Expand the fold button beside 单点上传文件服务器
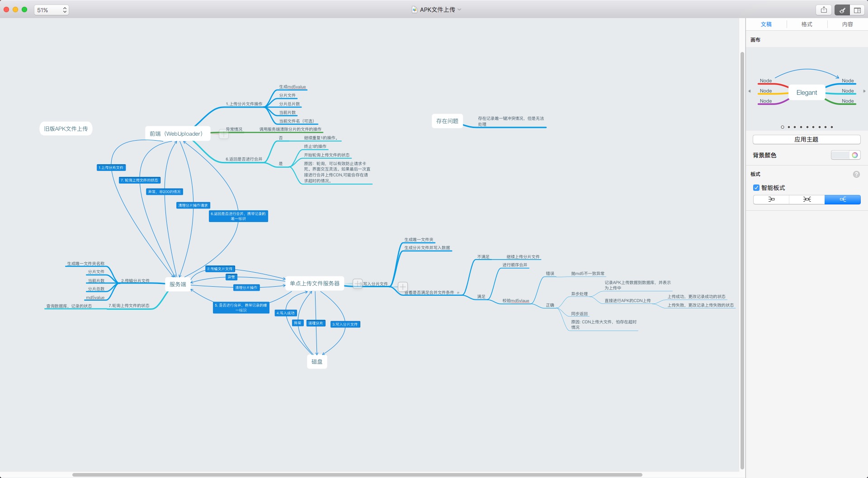Screen dimensions: 868x478 358,284
